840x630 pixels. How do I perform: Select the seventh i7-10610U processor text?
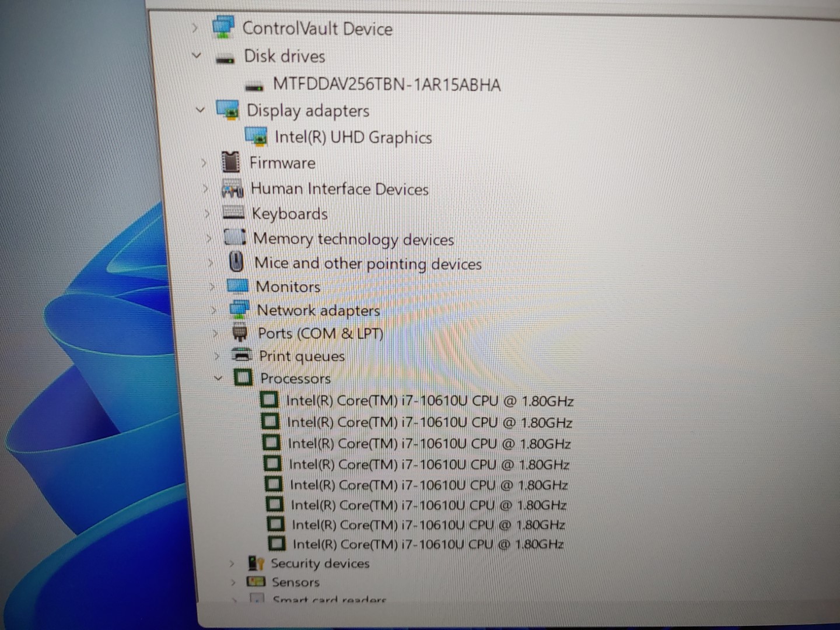tap(429, 525)
